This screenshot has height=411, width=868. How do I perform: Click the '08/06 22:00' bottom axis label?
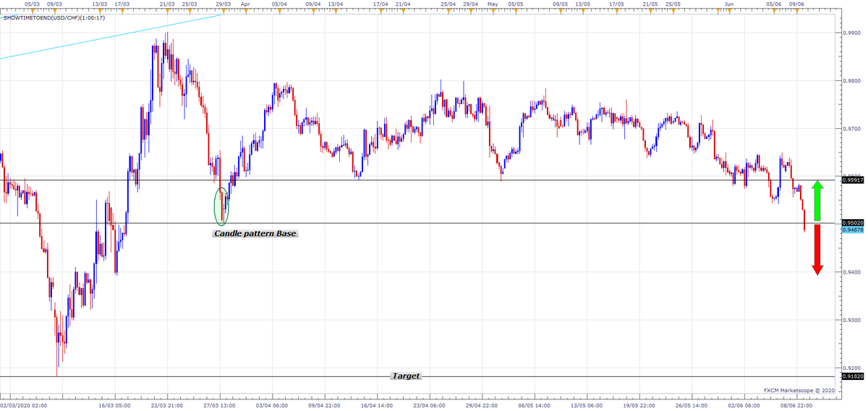point(796,406)
